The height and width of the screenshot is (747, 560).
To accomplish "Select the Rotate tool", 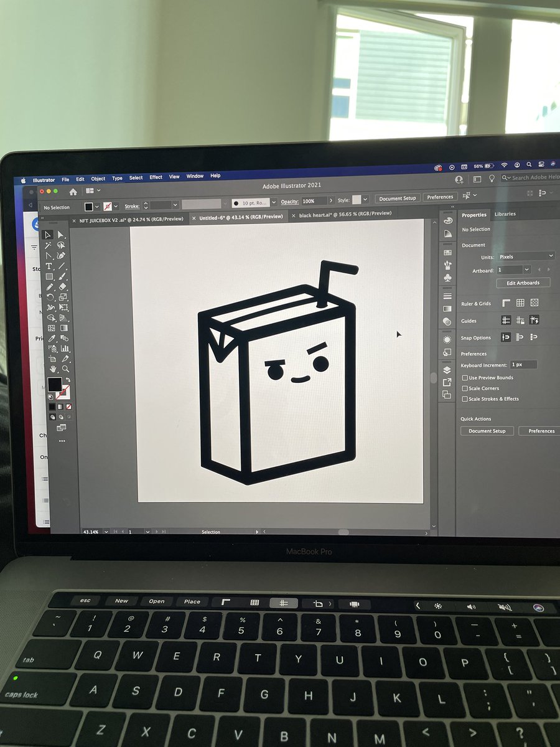I will [x=50, y=297].
